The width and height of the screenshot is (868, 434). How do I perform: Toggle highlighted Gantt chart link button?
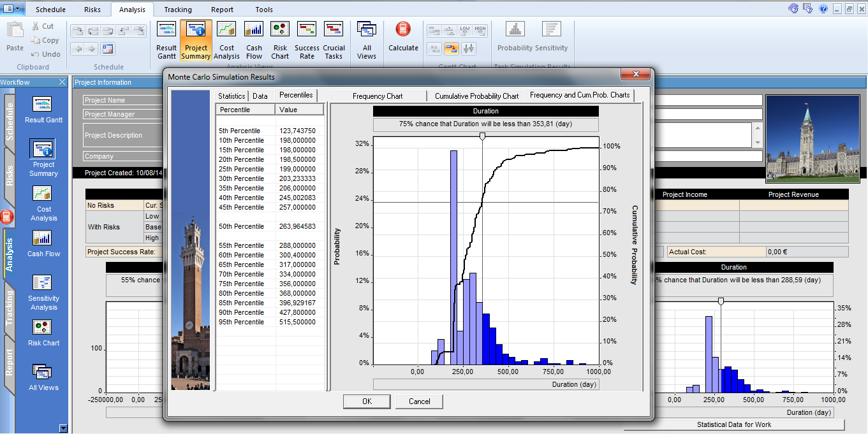tap(452, 48)
